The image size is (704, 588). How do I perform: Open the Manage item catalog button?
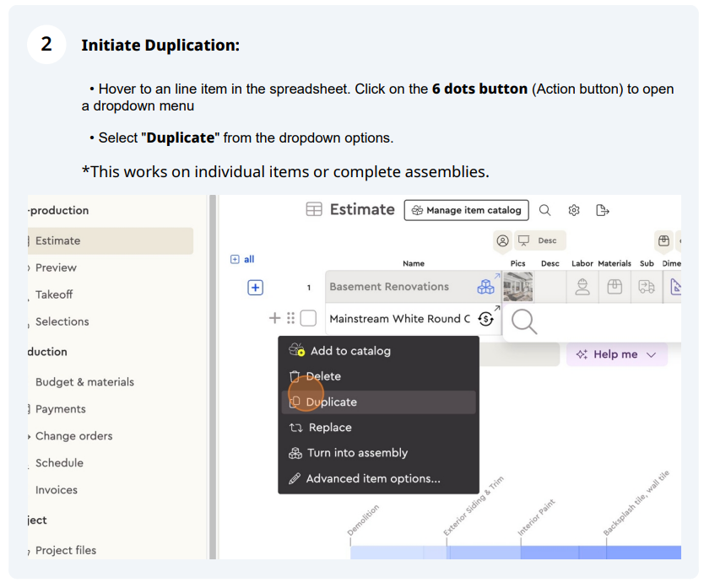pos(466,210)
